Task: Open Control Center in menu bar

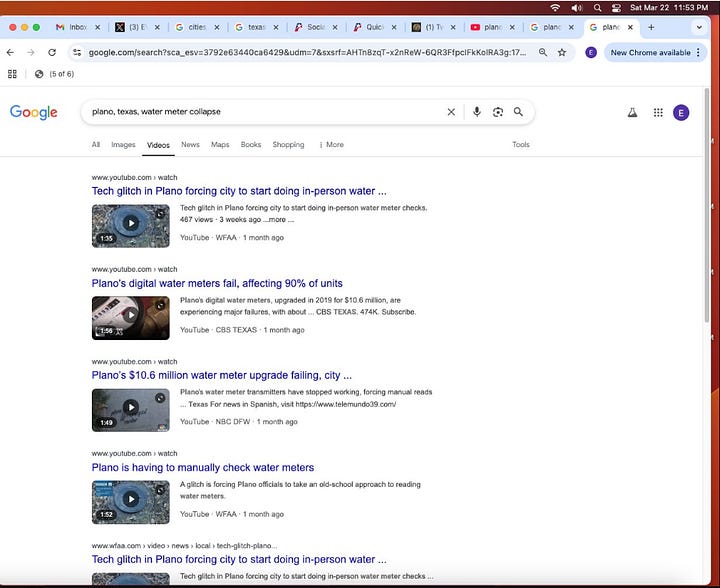Action: [x=616, y=8]
